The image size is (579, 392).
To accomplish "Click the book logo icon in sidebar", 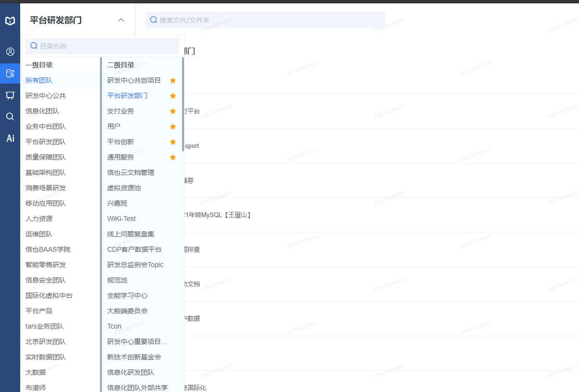I will click(10, 21).
